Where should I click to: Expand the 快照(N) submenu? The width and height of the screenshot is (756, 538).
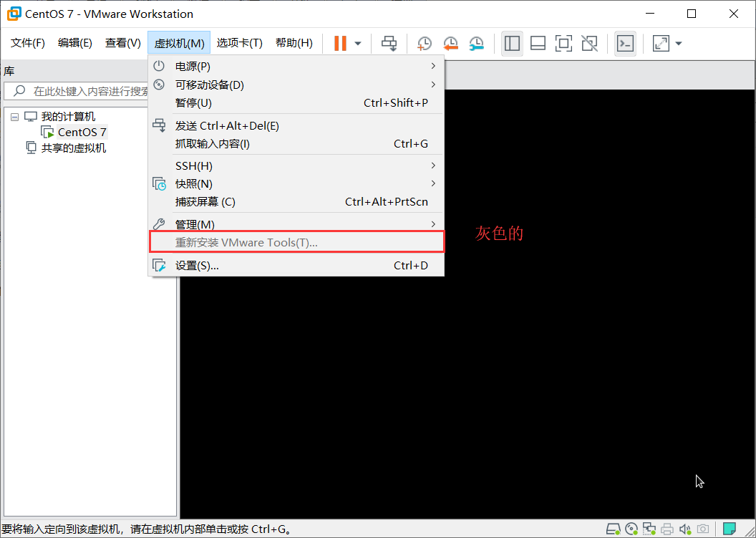click(x=296, y=184)
